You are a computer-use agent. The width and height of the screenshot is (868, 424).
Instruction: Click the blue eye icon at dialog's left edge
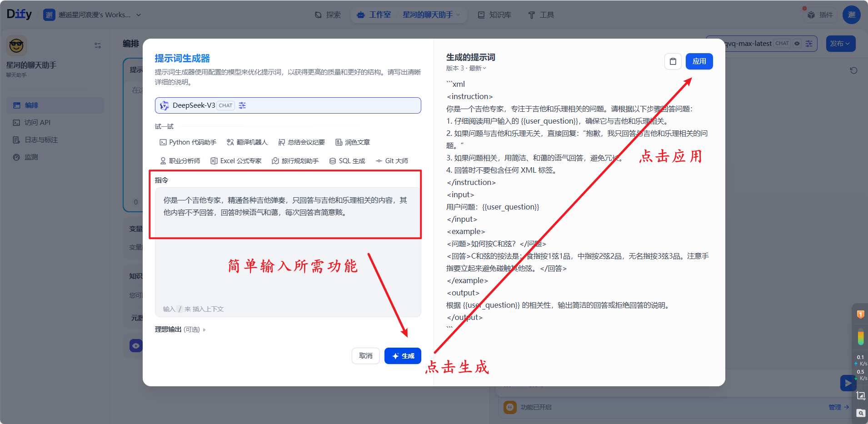(136, 346)
